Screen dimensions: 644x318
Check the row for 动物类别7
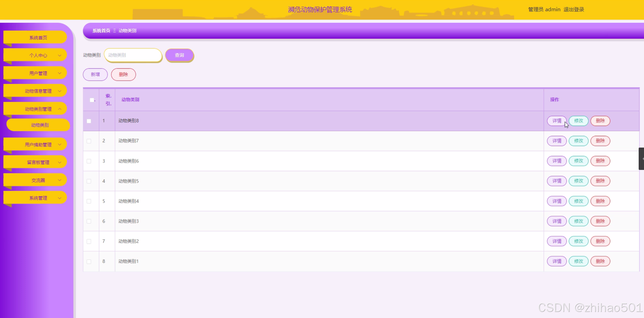(89, 141)
